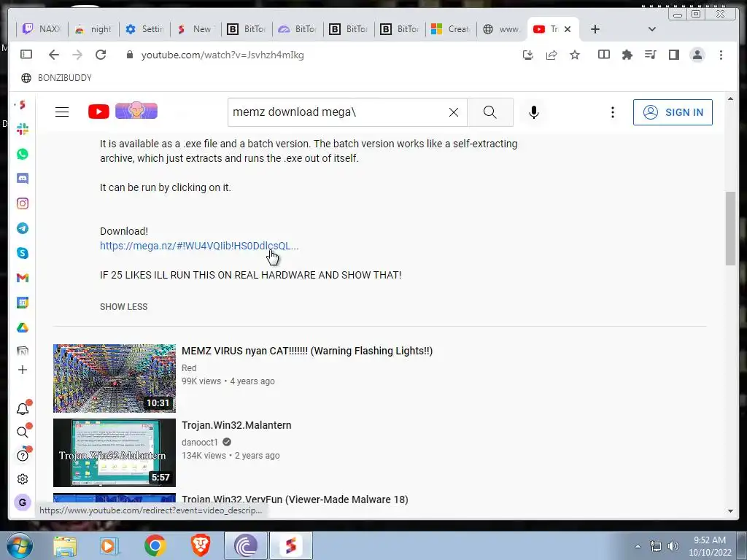Start voice search with microphone
This screenshot has height=560, width=747.
[533, 112]
